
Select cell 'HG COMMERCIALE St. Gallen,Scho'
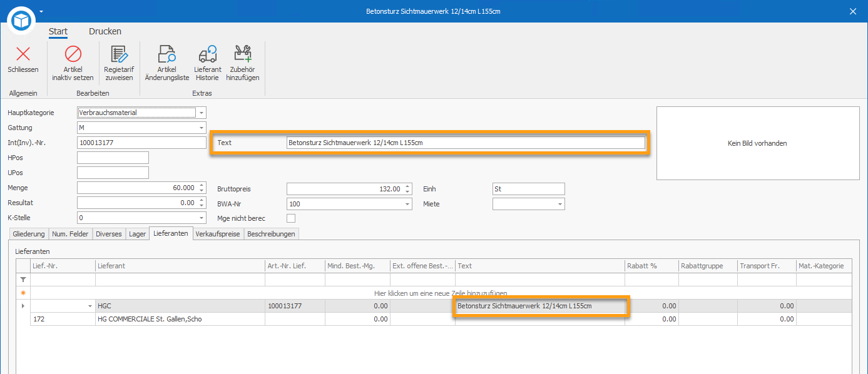click(x=180, y=319)
